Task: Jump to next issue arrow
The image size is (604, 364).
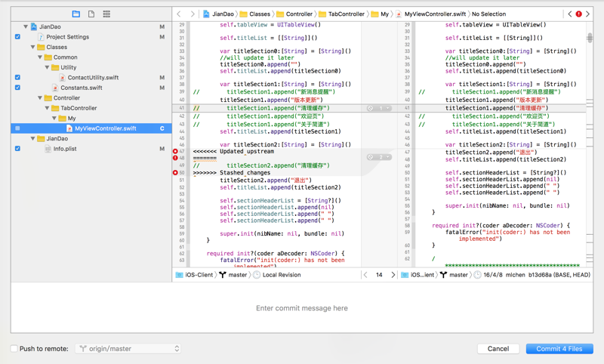Action: (588, 14)
